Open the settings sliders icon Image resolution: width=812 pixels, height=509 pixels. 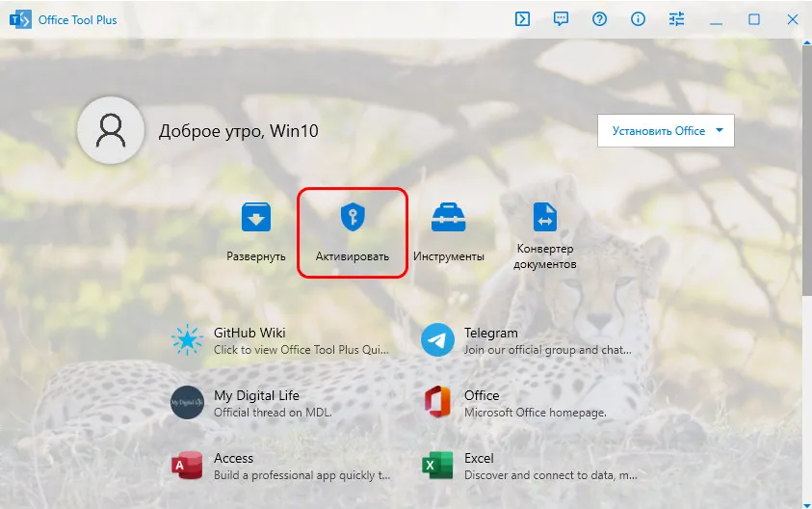coord(676,19)
